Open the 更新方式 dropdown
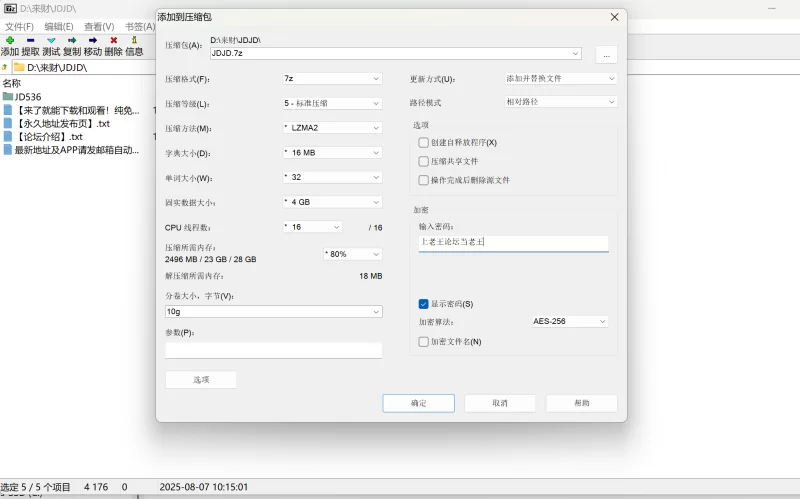800x499 pixels. 561,79
